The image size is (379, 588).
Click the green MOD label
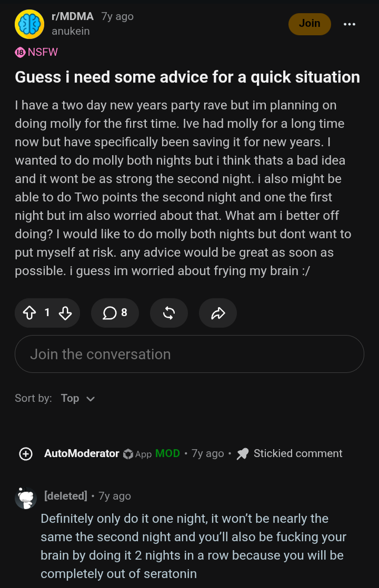(x=167, y=453)
